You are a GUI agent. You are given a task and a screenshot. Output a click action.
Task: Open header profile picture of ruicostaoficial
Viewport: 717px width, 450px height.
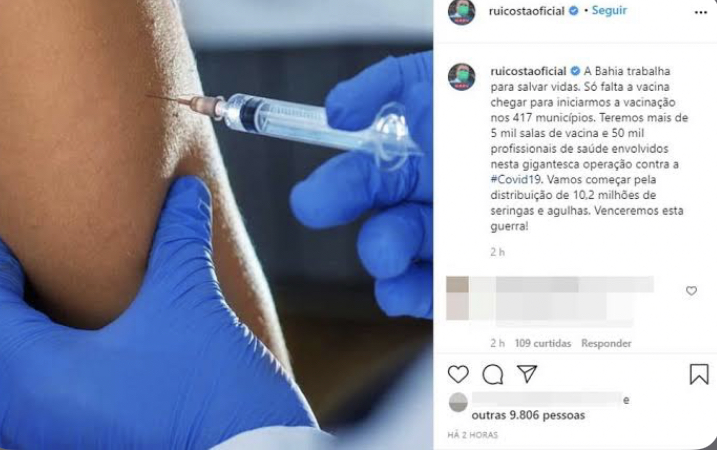point(461,12)
